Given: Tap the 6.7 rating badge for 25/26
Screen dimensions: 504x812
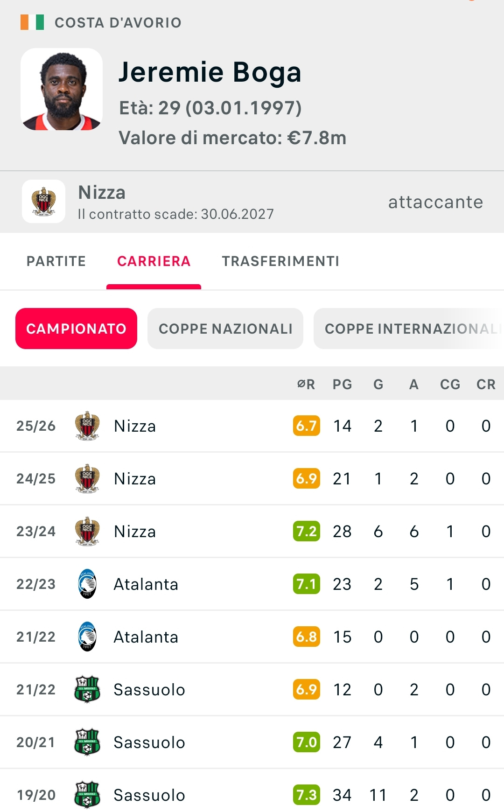Looking at the screenshot, I should pos(307,426).
